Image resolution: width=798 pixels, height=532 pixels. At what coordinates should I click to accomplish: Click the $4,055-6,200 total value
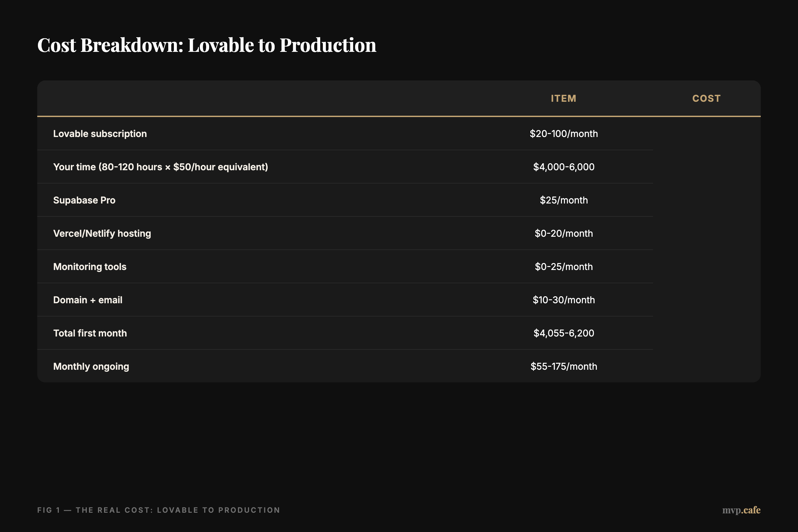(564, 333)
